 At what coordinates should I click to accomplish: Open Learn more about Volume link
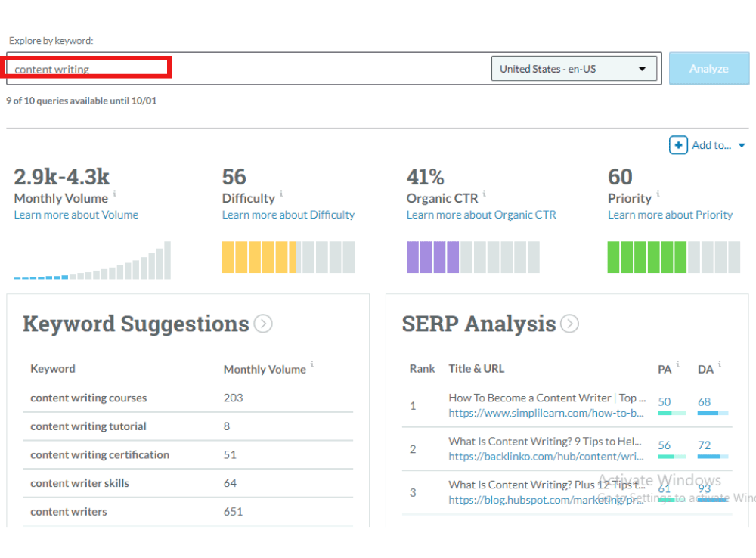(x=76, y=215)
